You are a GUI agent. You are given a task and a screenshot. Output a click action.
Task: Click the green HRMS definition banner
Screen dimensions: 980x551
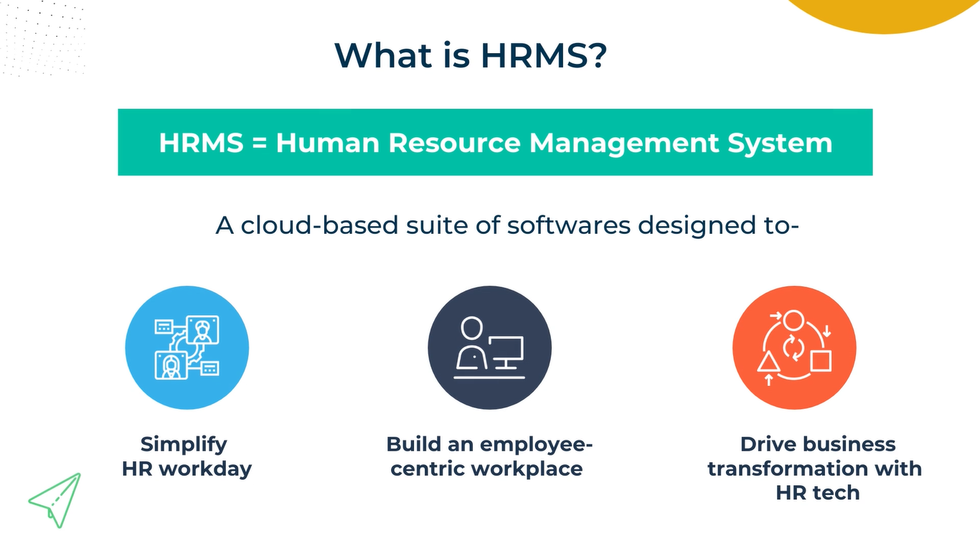click(x=495, y=142)
